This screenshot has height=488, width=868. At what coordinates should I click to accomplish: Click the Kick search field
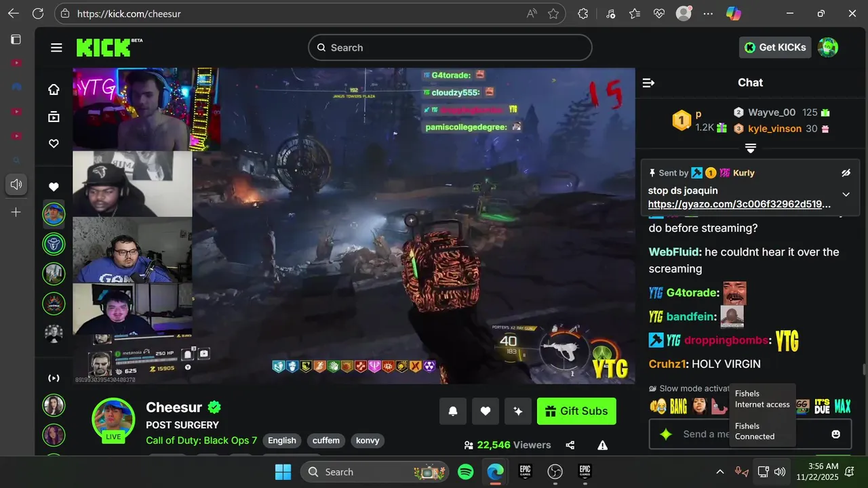point(450,47)
